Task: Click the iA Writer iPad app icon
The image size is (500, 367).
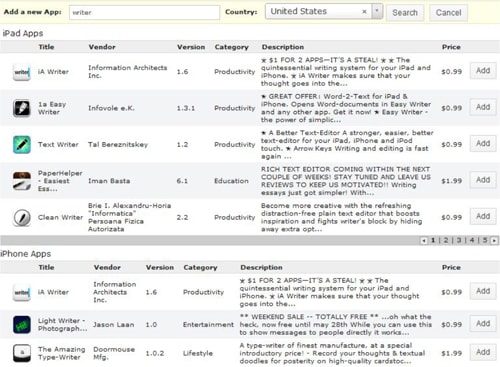Action: (x=22, y=72)
